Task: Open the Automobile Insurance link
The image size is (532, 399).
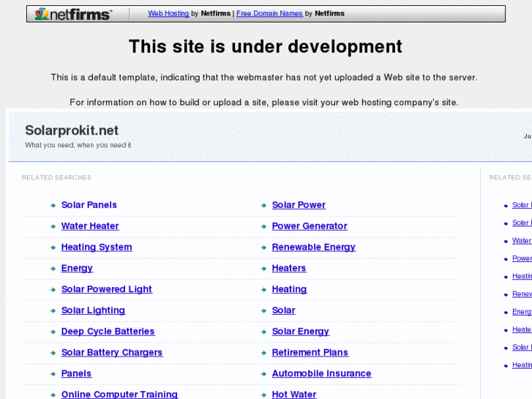Action: [x=322, y=373]
